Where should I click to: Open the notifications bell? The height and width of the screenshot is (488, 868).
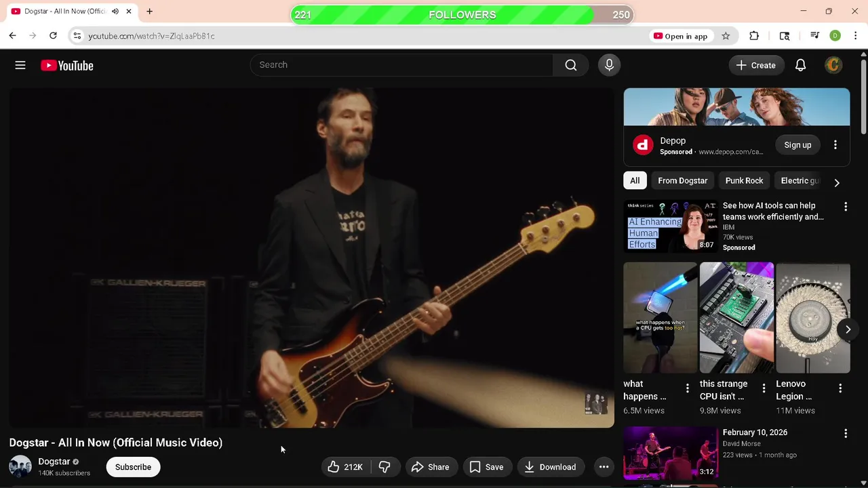point(800,65)
